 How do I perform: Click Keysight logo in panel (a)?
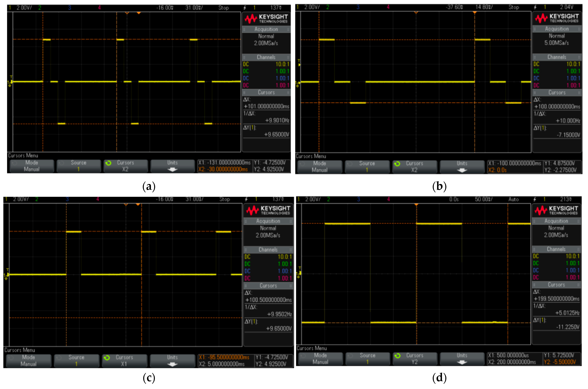click(266, 19)
